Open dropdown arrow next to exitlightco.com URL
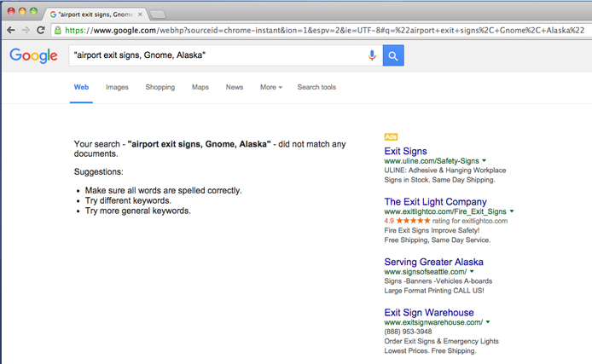This screenshot has width=592, height=364. click(512, 211)
